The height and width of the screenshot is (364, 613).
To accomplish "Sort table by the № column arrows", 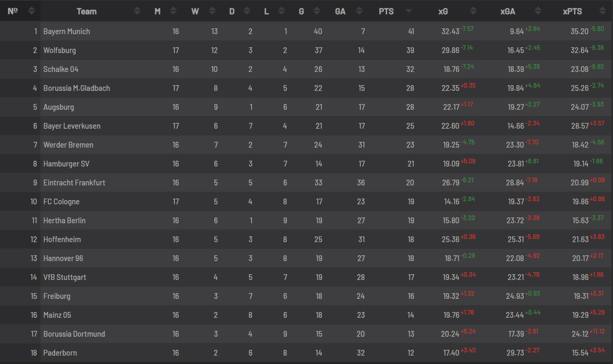I will pyautogui.click(x=32, y=11).
